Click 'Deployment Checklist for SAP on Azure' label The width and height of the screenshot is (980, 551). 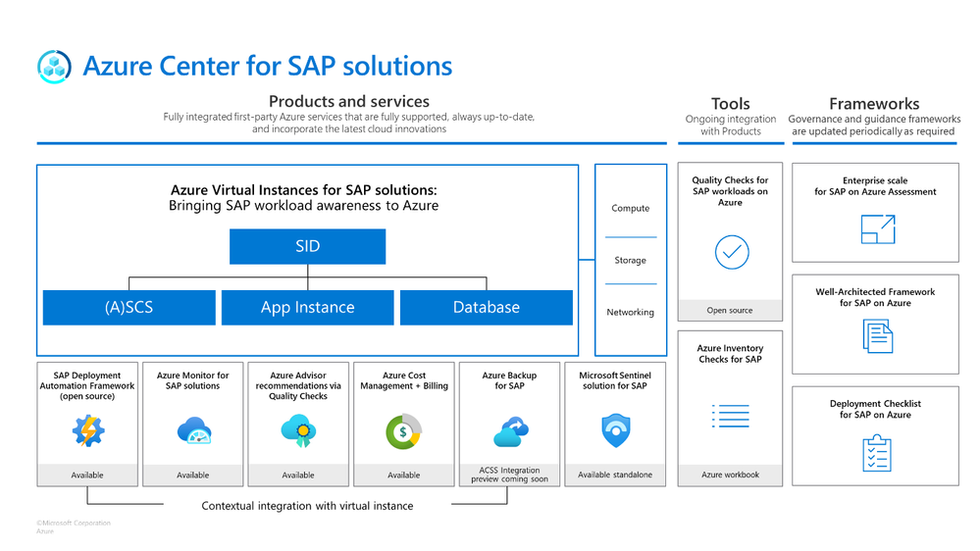tap(876, 409)
